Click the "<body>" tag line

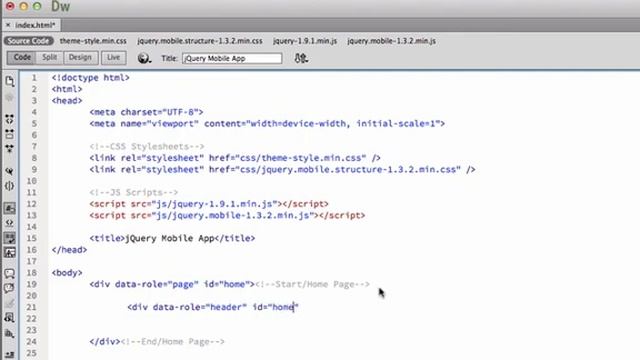click(67, 273)
